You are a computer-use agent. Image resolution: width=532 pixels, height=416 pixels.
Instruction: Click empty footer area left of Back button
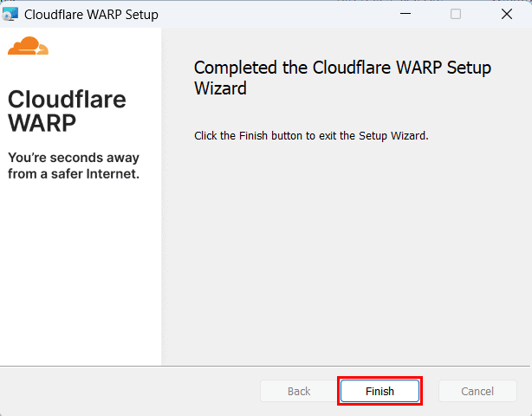(x=129, y=391)
